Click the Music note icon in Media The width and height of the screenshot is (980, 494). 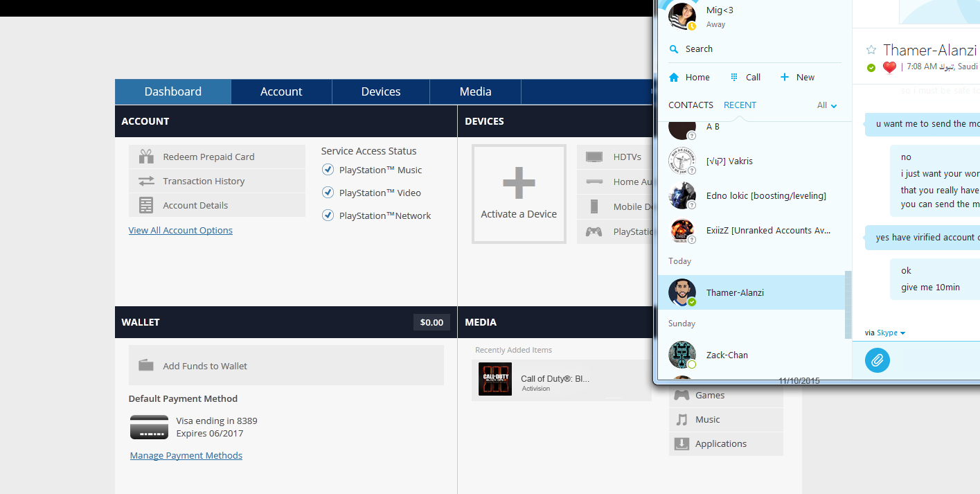(x=682, y=419)
